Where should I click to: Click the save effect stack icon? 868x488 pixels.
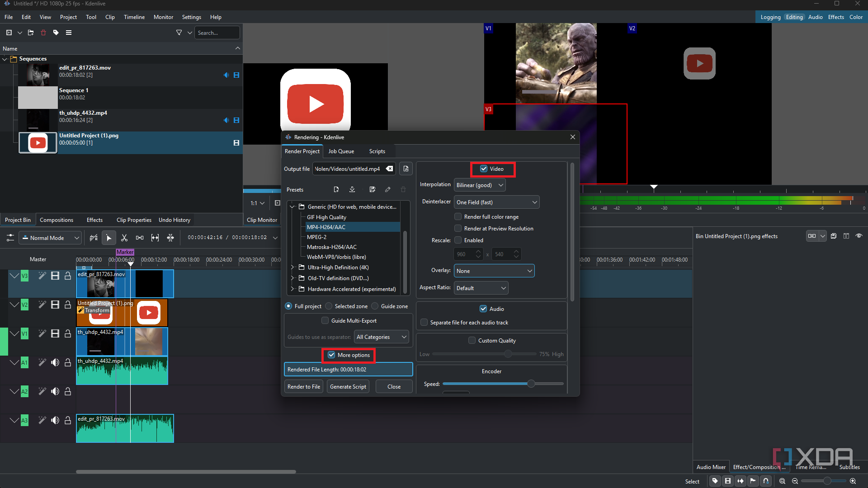point(834,236)
